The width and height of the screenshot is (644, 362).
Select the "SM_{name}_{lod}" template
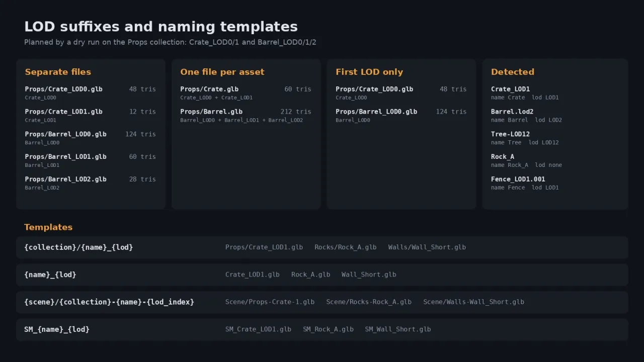[x=57, y=329]
